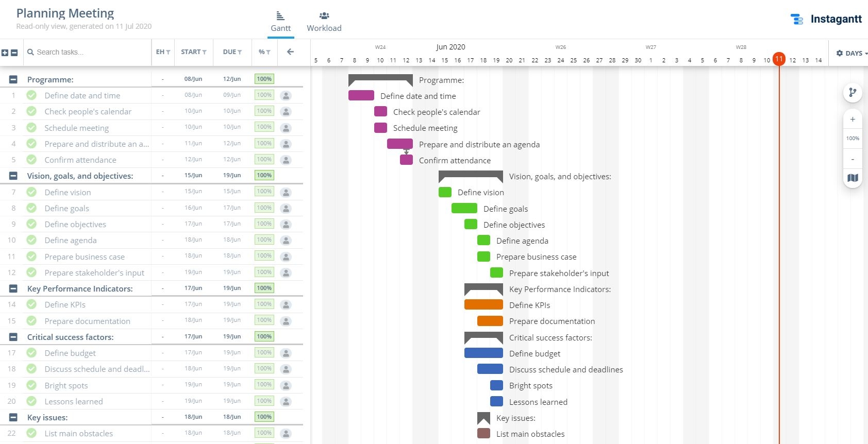Image resolution: width=868 pixels, height=444 pixels.
Task: Toggle completion check for Schedule meeting
Action: click(31, 128)
